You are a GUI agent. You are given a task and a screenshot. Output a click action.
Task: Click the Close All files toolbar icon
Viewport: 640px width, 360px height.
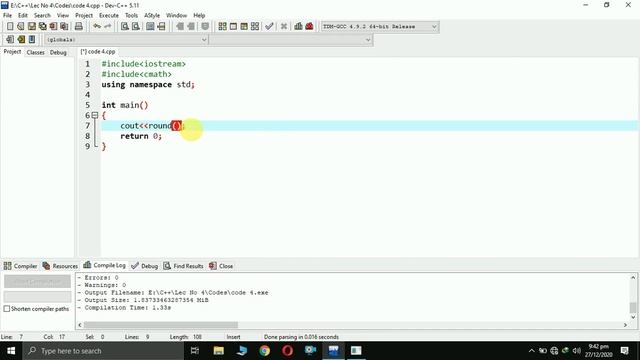[x=64, y=27]
